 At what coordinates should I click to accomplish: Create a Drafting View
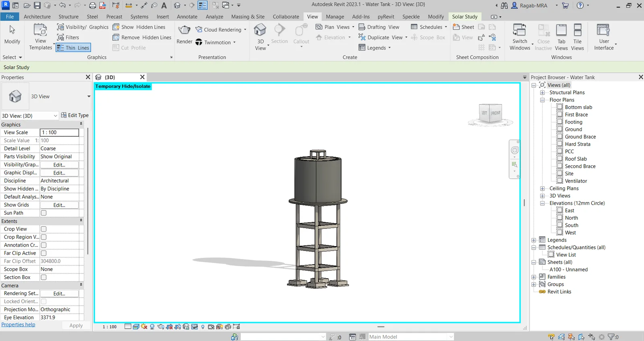tap(379, 27)
